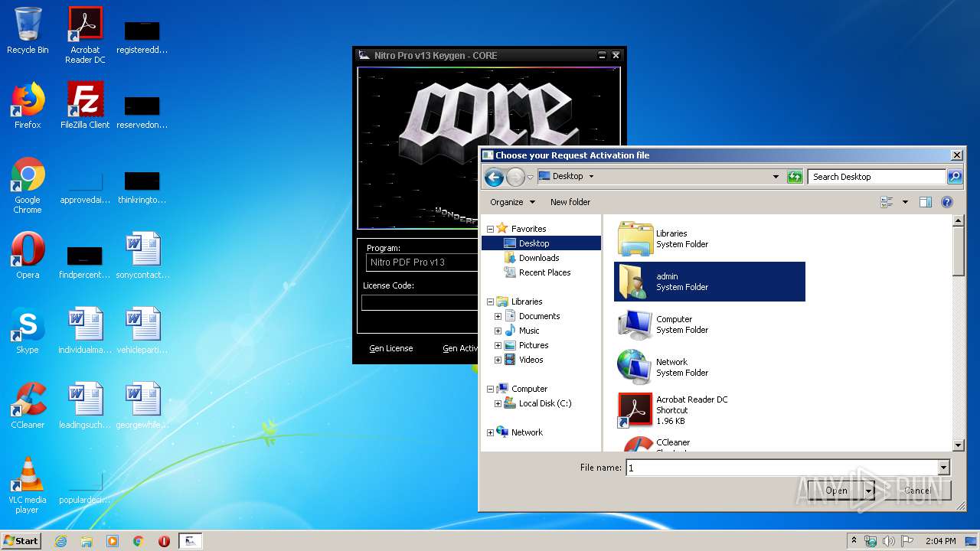Screen dimensions: 980x551
Task: Click the Search Desktop field
Action: [877, 177]
